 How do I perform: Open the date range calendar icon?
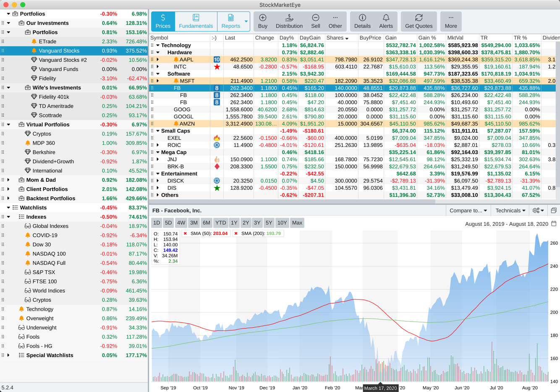point(554,224)
